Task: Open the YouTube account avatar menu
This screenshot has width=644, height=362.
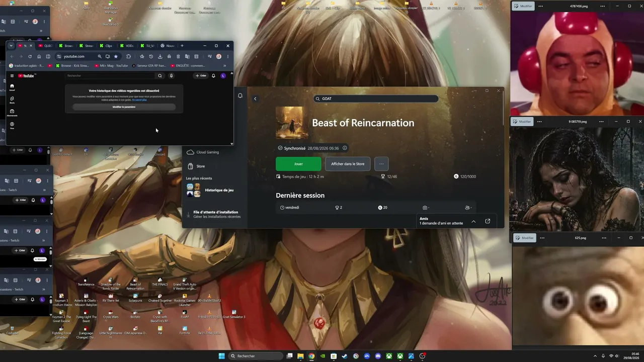Action: [223, 76]
